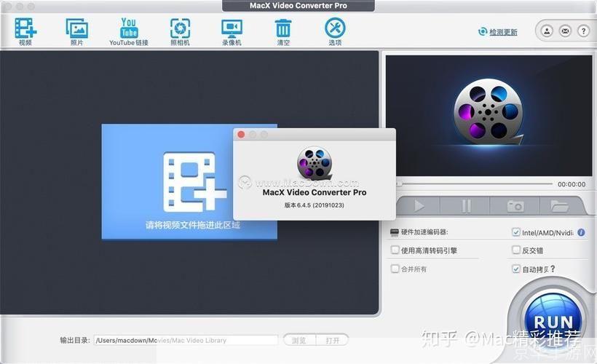Launch the 照相机 camera recorder
597x364 pixels.
click(x=180, y=31)
